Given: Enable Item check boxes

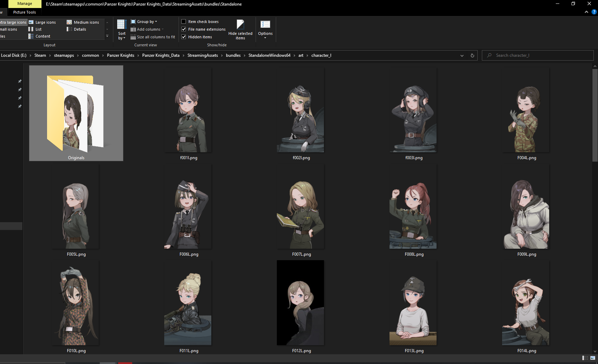Looking at the screenshot, I should [x=184, y=22].
